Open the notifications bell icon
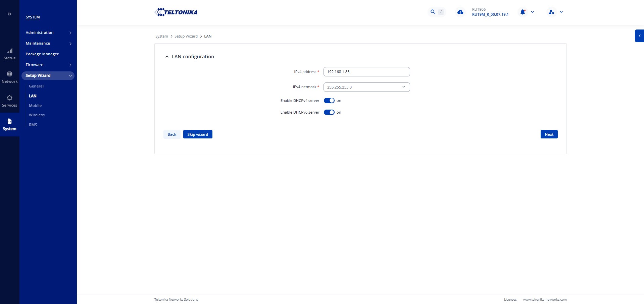This screenshot has height=304, width=644. point(523,12)
